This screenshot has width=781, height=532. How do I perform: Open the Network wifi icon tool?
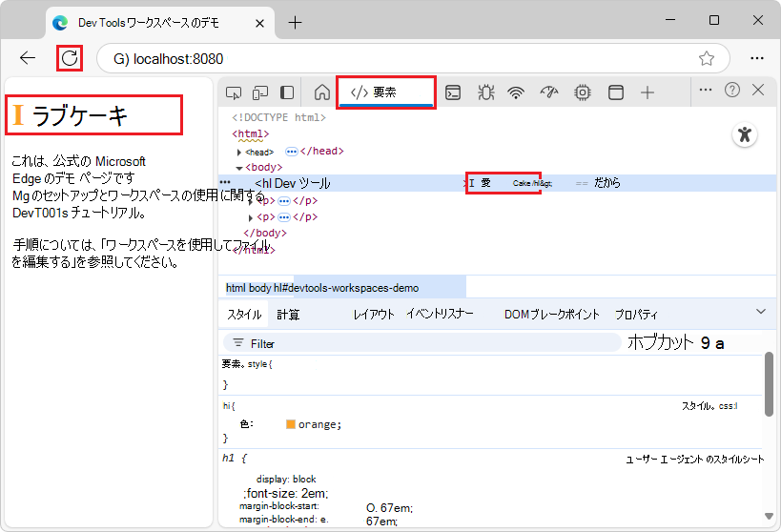516,92
